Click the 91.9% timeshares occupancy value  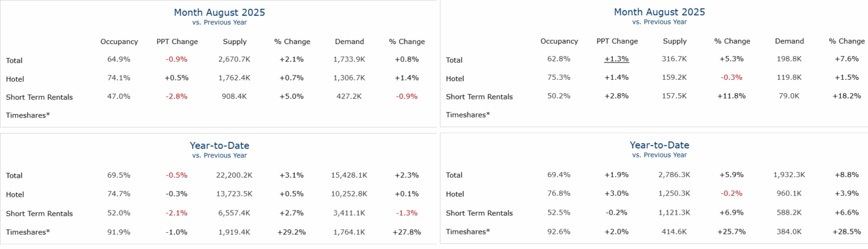click(x=119, y=232)
